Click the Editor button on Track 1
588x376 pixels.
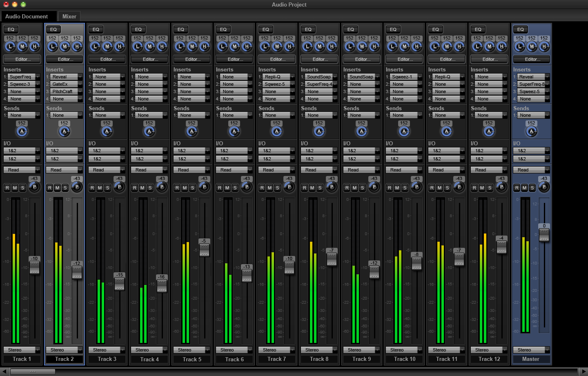(22, 59)
